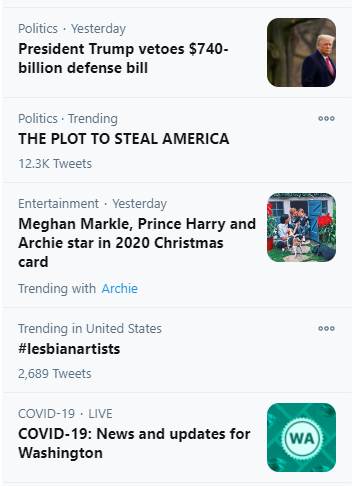Open more options for #lesbianartists trend
This screenshot has width=361, height=486.
coord(326,328)
